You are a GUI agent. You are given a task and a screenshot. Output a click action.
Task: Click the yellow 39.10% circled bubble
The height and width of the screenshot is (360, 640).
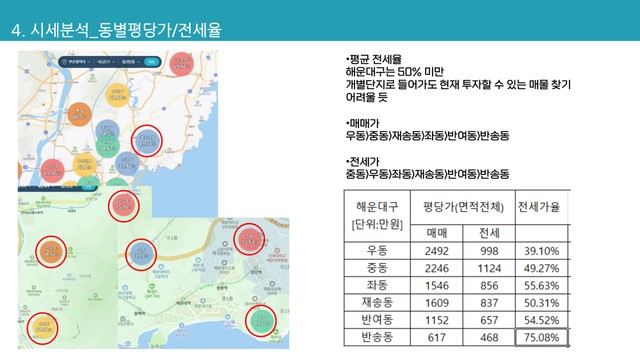coord(42,328)
